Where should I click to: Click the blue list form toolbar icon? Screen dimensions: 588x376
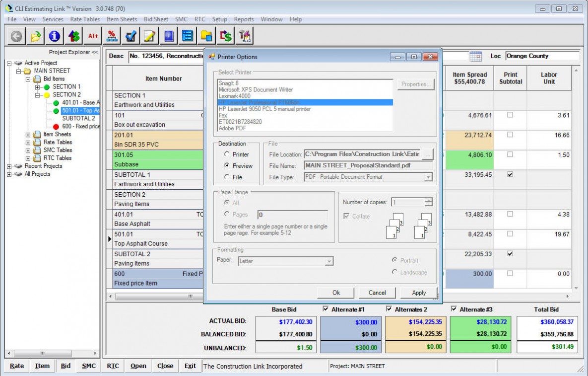tap(188, 36)
